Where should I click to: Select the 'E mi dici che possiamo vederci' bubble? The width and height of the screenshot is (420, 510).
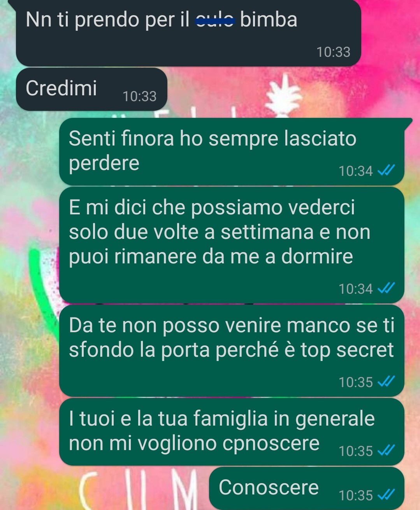point(232,245)
